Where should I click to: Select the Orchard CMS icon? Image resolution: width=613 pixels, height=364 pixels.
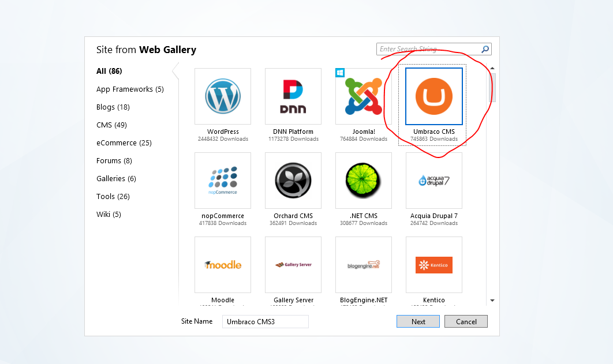(293, 181)
